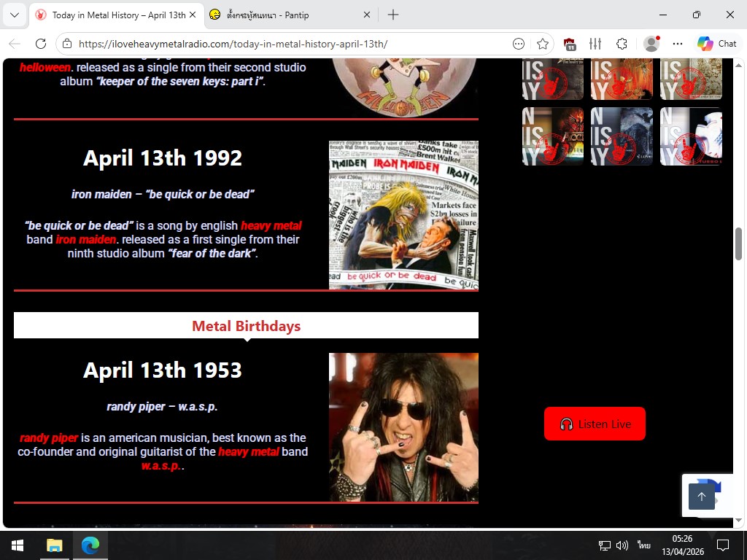Click the 'randy piper – w.a.s.p.' subtitle
This screenshot has width=747, height=560.
click(163, 407)
